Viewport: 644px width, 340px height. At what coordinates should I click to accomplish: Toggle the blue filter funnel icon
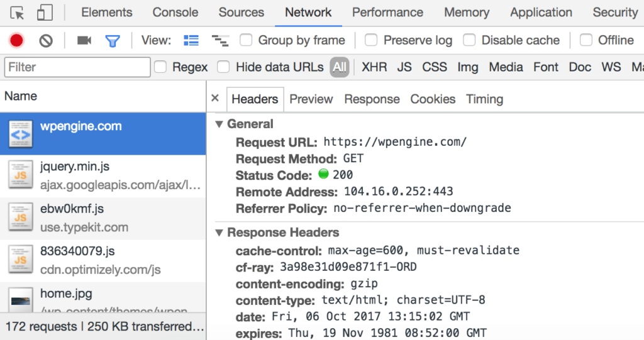tap(113, 41)
